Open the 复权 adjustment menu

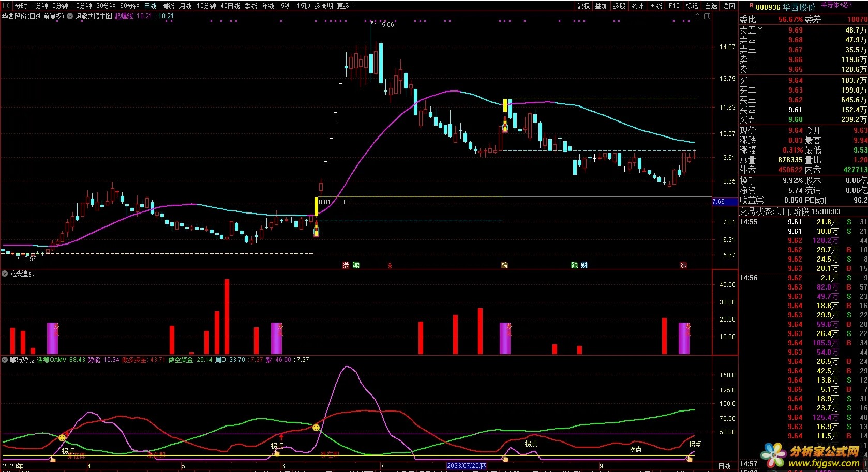click(x=584, y=6)
